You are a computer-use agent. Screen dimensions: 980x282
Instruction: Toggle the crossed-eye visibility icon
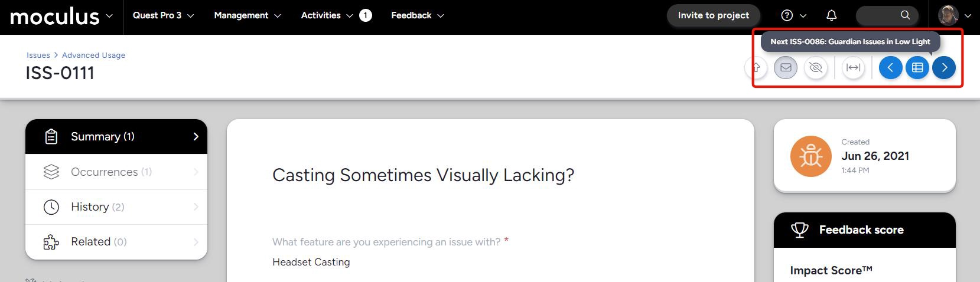(816, 68)
